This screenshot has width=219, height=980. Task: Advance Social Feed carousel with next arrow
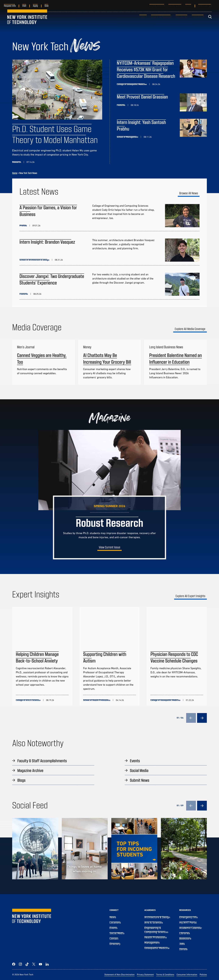pyautogui.click(x=202, y=805)
